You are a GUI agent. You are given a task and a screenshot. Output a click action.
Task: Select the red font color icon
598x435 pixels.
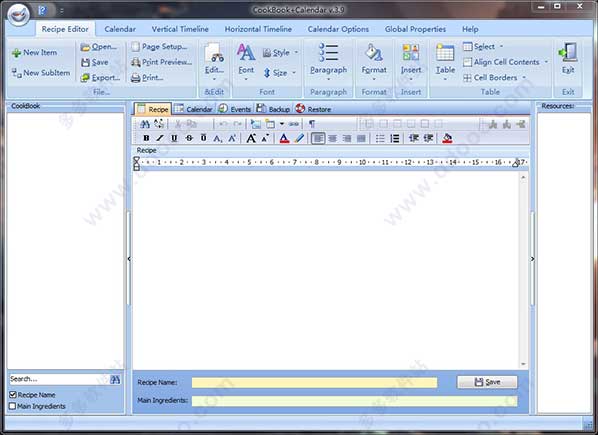[x=284, y=138]
